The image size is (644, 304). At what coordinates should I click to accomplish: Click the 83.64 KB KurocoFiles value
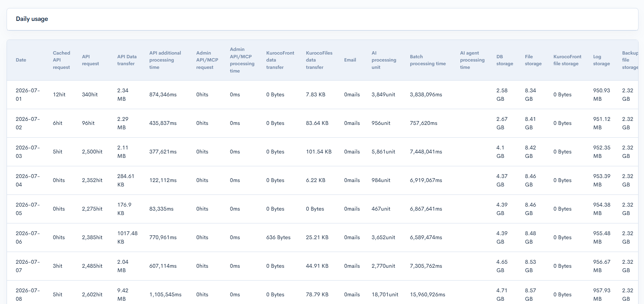tap(317, 123)
